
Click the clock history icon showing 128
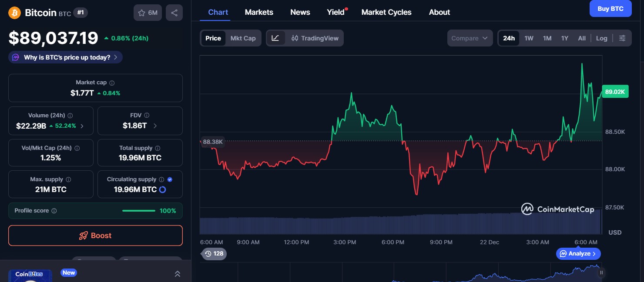(208, 254)
